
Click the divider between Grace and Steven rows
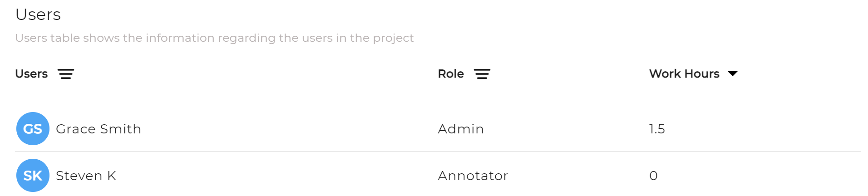click(x=438, y=152)
